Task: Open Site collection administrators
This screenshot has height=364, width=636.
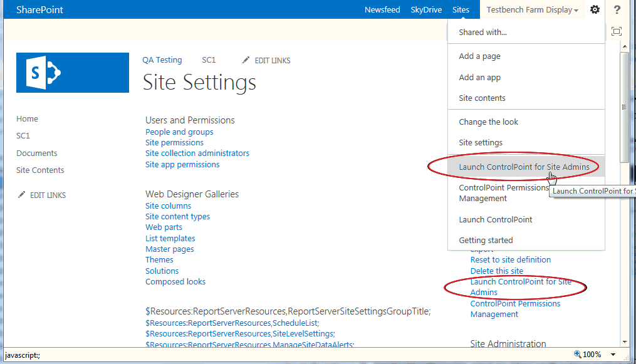Action: click(x=197, y=153)
